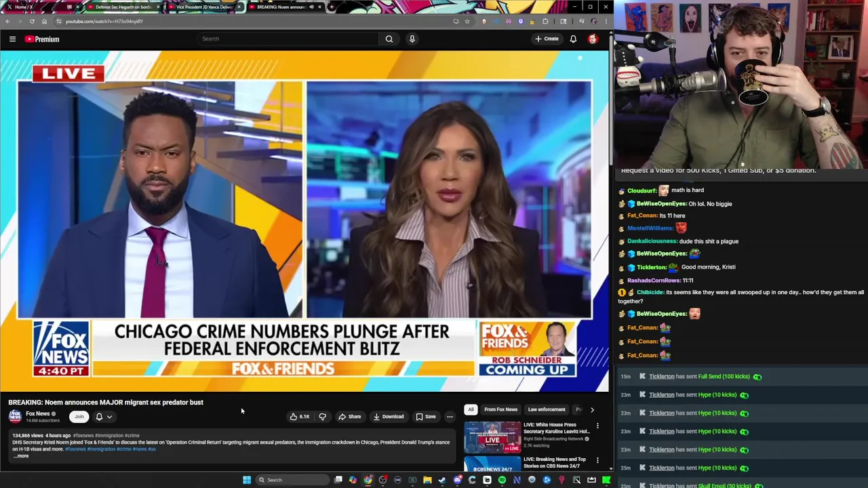
Task: Open Windows Start menu
Action: (247, 480)
